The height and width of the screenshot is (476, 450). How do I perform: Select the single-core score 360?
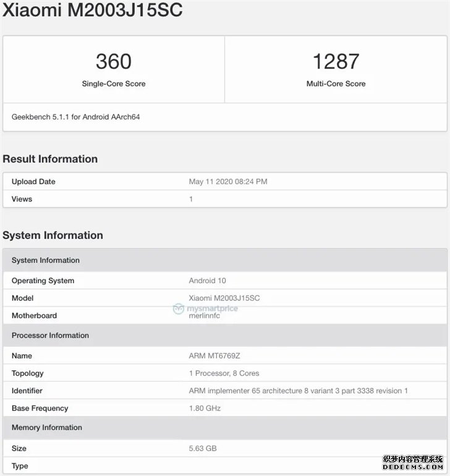(114, 61)
